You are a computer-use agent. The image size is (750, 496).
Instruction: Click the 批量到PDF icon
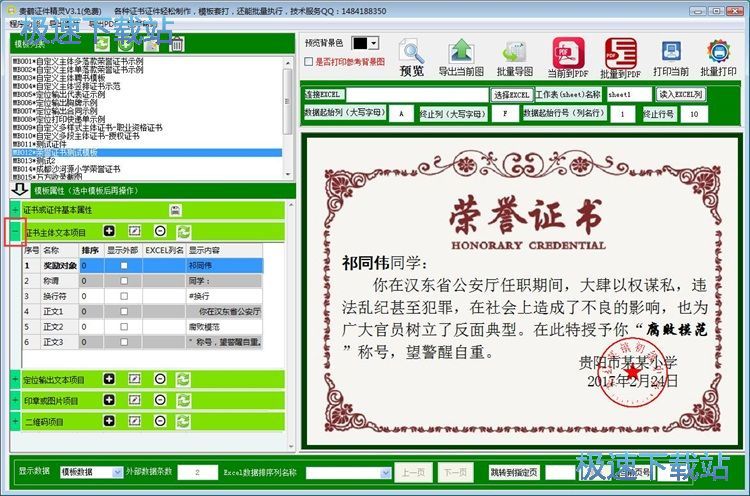coord(620,53)
